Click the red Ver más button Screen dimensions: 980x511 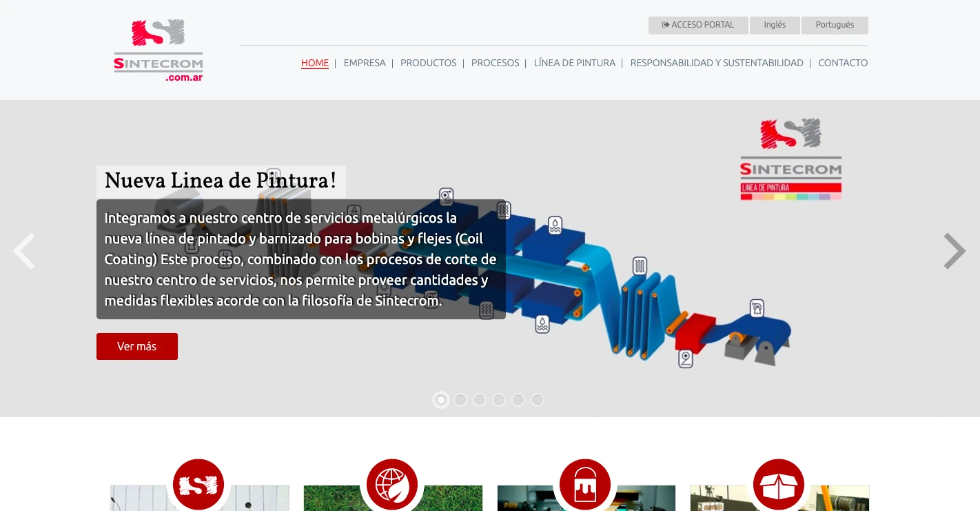[x=137, y=346]
